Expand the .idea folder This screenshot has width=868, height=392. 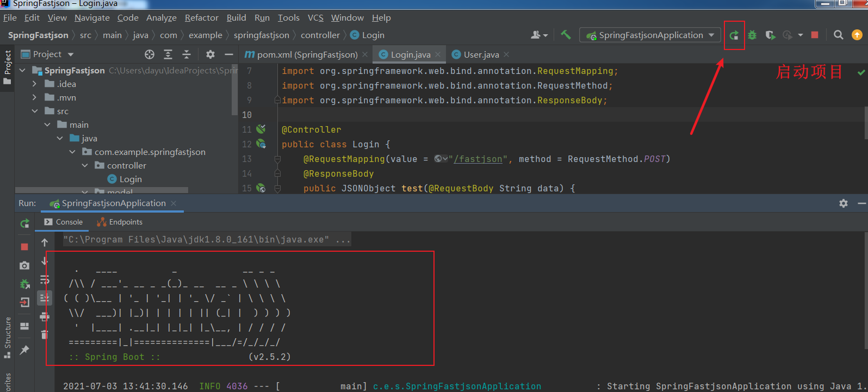pyautogui.click(x=34, y=84)
